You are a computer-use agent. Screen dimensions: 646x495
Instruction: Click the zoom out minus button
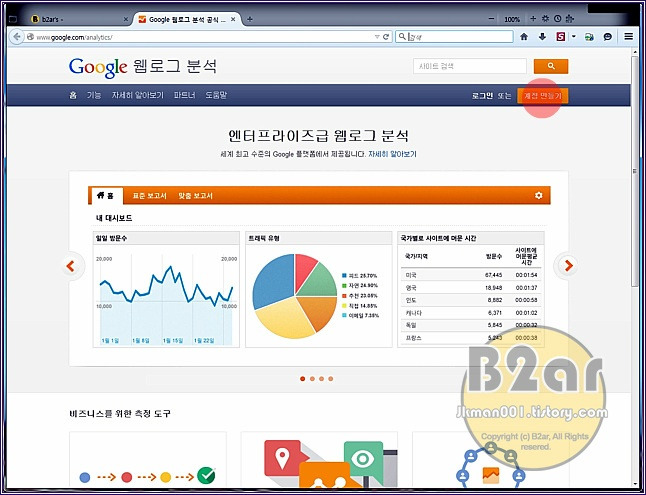491,19
